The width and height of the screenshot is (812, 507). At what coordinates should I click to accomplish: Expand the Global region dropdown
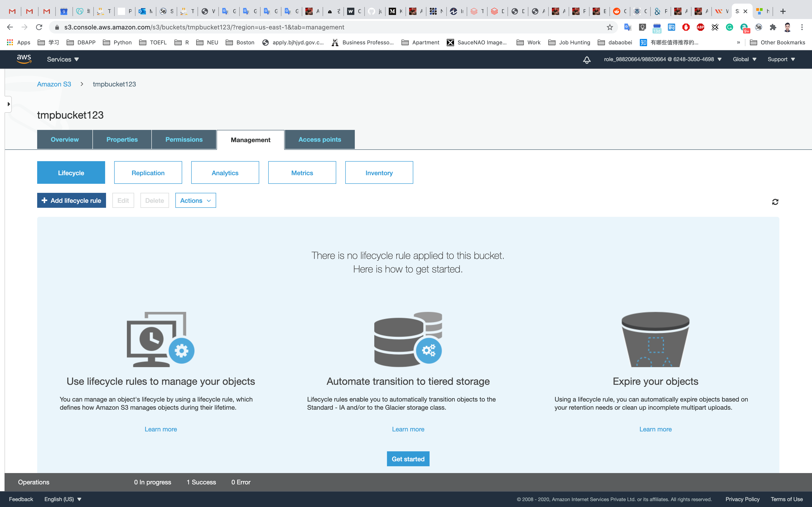744,59
